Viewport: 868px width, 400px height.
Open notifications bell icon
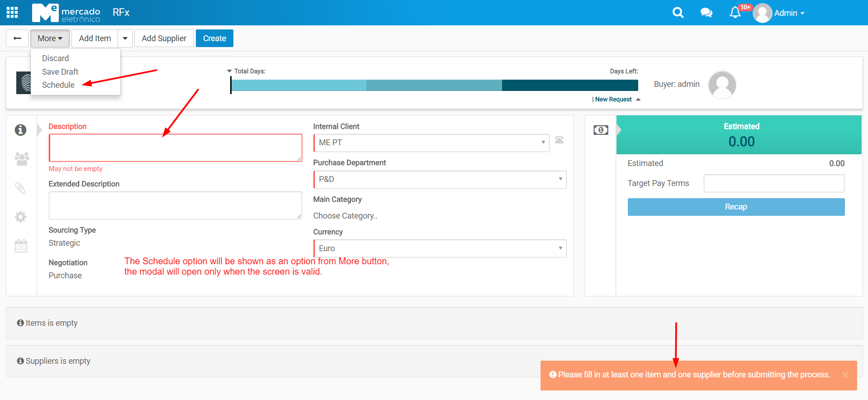tap(735, 13)
